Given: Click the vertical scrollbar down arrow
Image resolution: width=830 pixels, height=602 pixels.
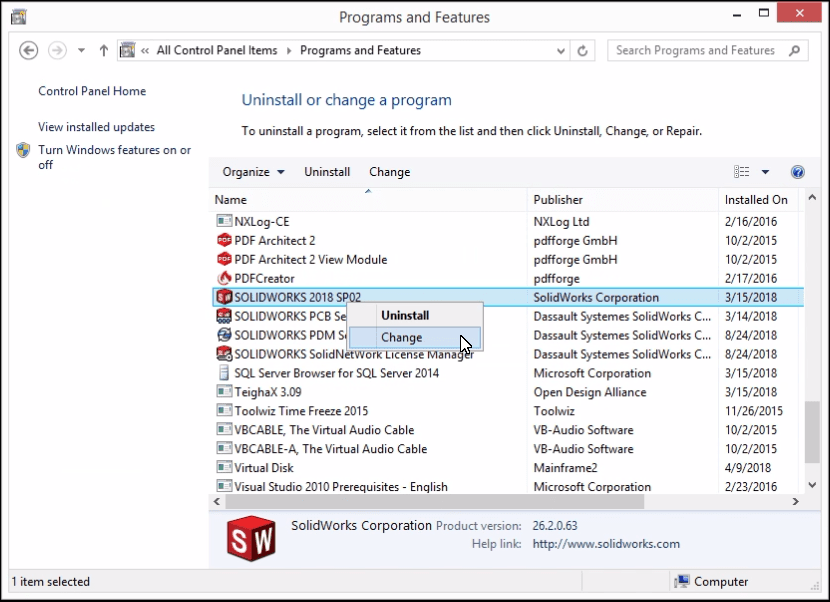Looking at the screenshot, I should coord(812,485).
